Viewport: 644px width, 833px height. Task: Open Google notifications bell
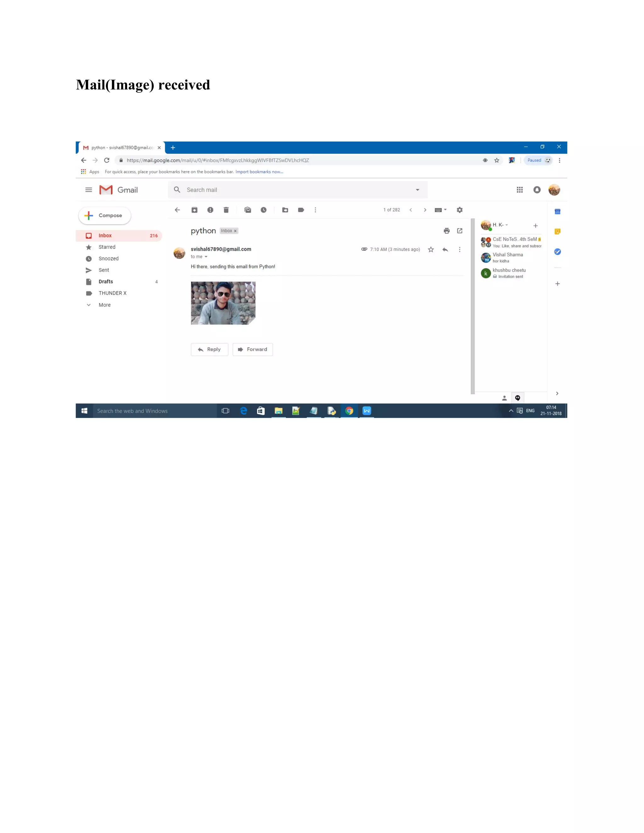pyautogui.click(x=537, y=190)
